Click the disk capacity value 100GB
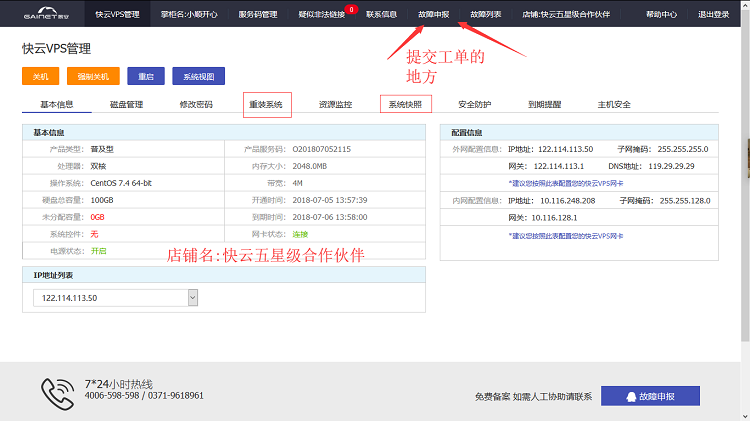 [102, 200]
